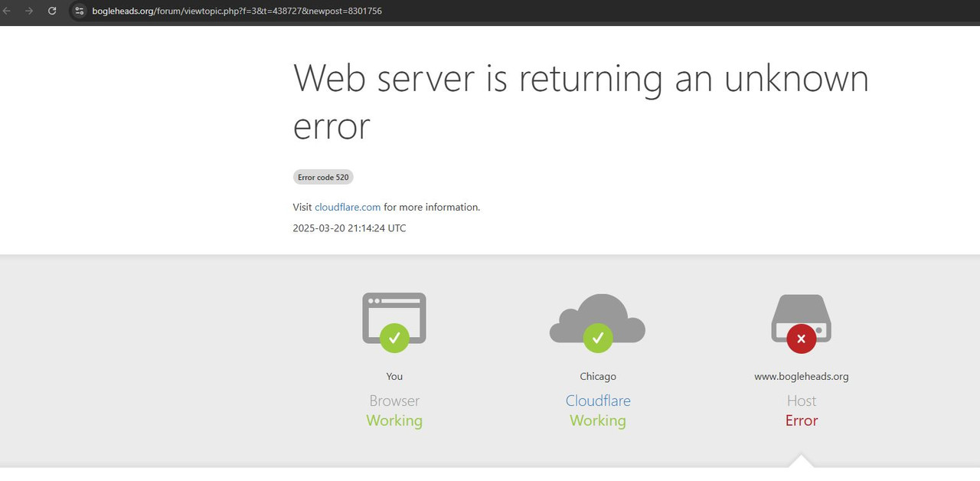
Task: Click the red 'Error' status text
Action: (802, 420)
